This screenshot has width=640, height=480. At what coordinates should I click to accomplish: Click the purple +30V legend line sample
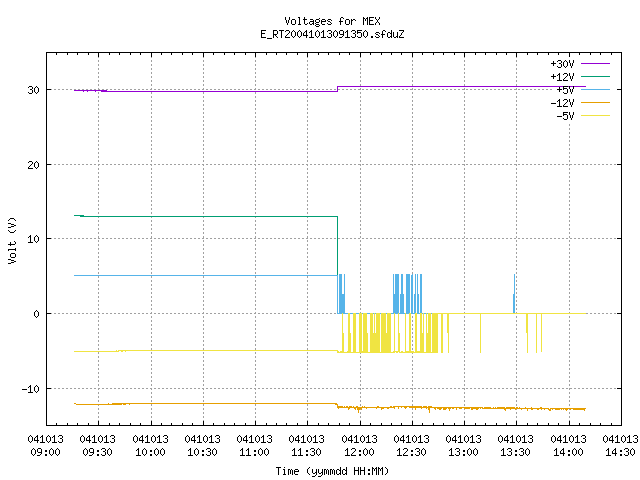(x=595, y=64)
